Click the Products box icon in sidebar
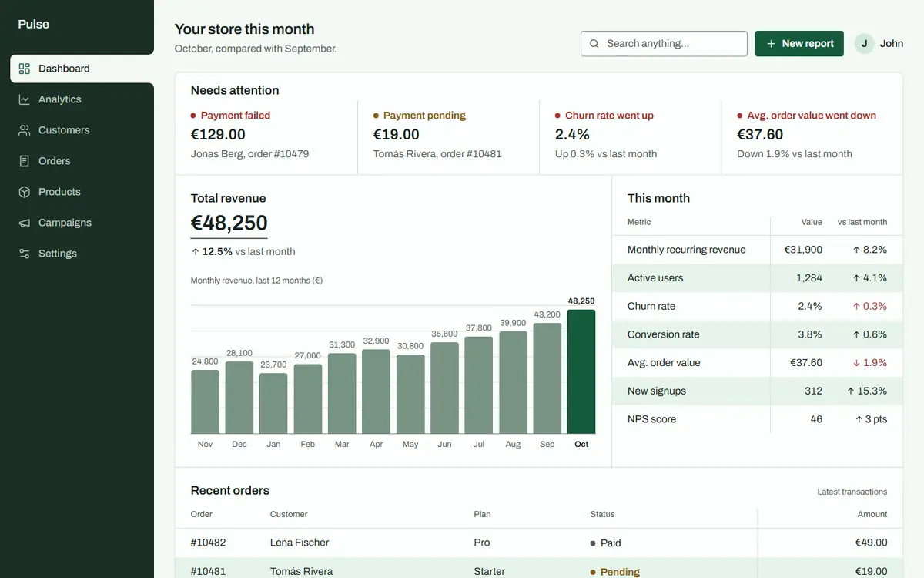The image size is (924, 578). point(25,192)
